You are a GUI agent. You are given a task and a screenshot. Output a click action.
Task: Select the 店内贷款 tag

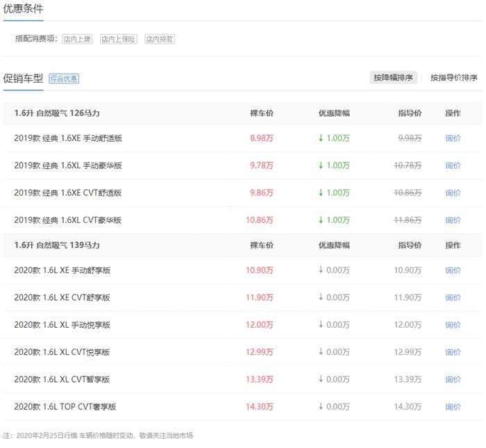pos(160,39)
